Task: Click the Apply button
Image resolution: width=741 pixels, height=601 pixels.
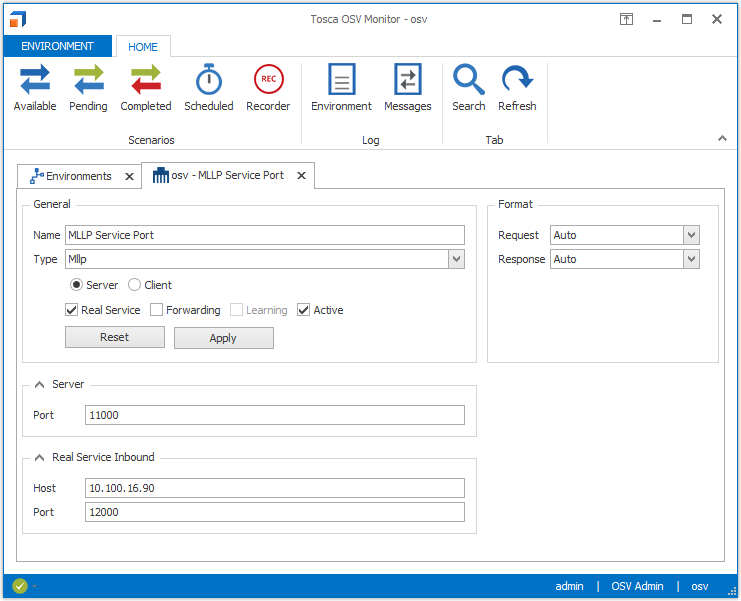Action: (x=223, y=338)
